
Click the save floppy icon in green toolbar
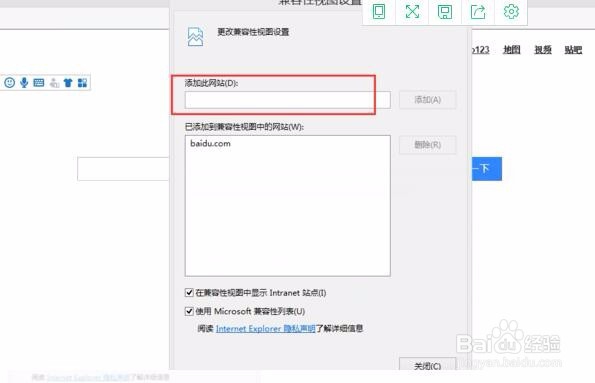tap(445, 12)
